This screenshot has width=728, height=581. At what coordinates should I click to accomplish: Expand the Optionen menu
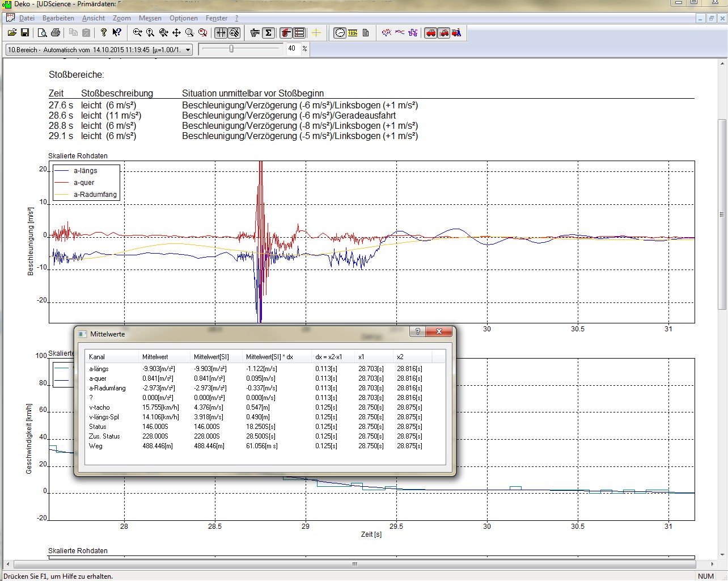pyautogui.click(x=183, y=18)
